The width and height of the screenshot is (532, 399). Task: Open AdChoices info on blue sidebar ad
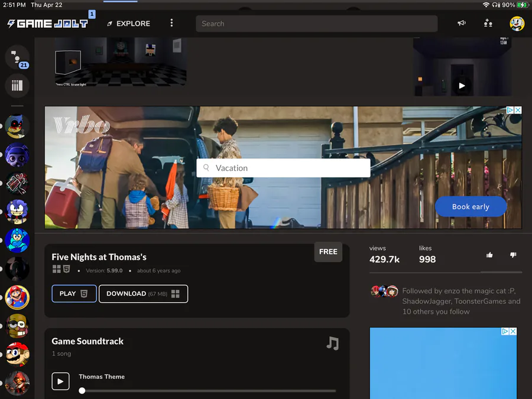[x=505, y=331]
